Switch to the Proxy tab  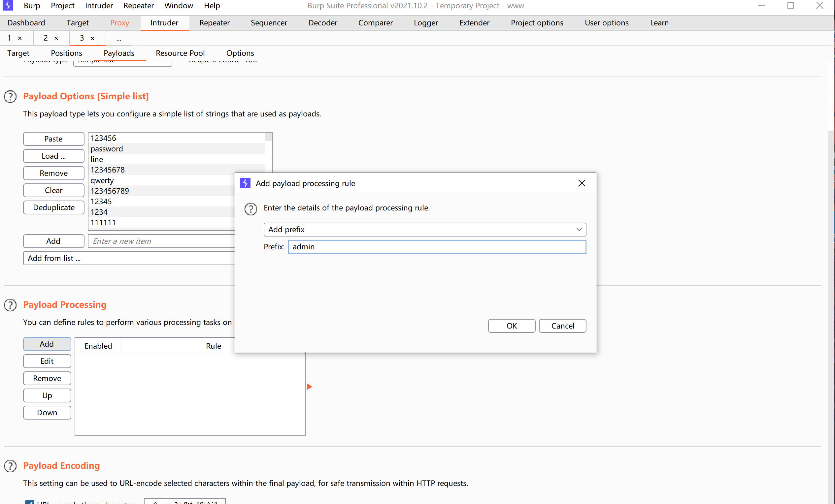click(x=119, y=23)
